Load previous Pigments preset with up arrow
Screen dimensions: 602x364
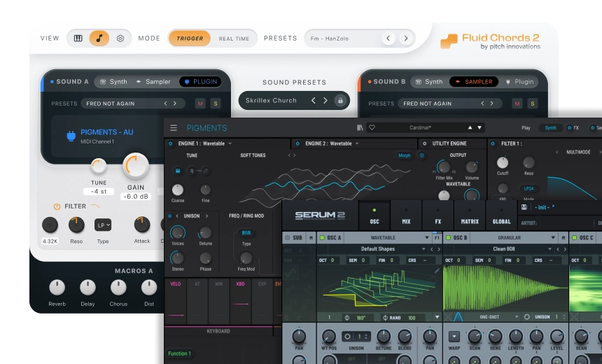point(470,127)
